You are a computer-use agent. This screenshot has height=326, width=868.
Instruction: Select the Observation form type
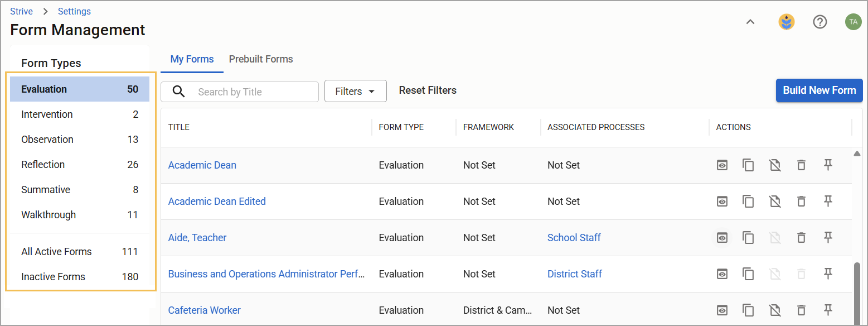(x=80, y=140)
